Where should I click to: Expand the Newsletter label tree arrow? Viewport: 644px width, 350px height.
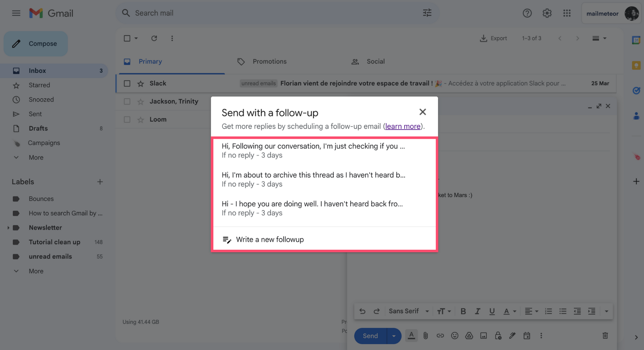[x=8, y=228]
